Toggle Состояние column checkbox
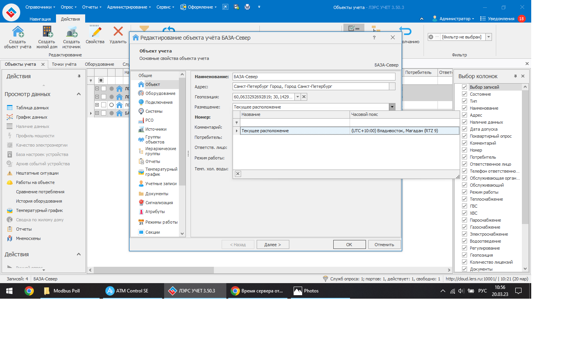Image resolution: width=588 pixels, height=364 pixels. tap(464, 94)
